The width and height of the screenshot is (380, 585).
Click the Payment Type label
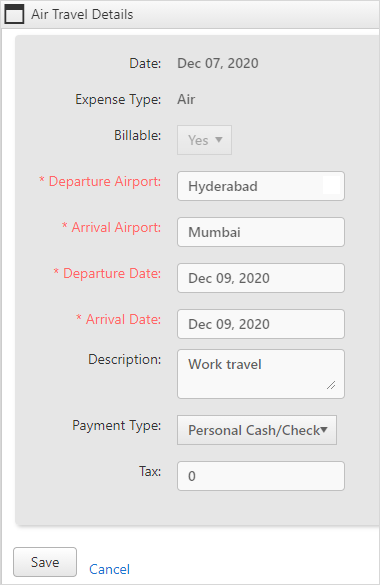tap(117, 426)
